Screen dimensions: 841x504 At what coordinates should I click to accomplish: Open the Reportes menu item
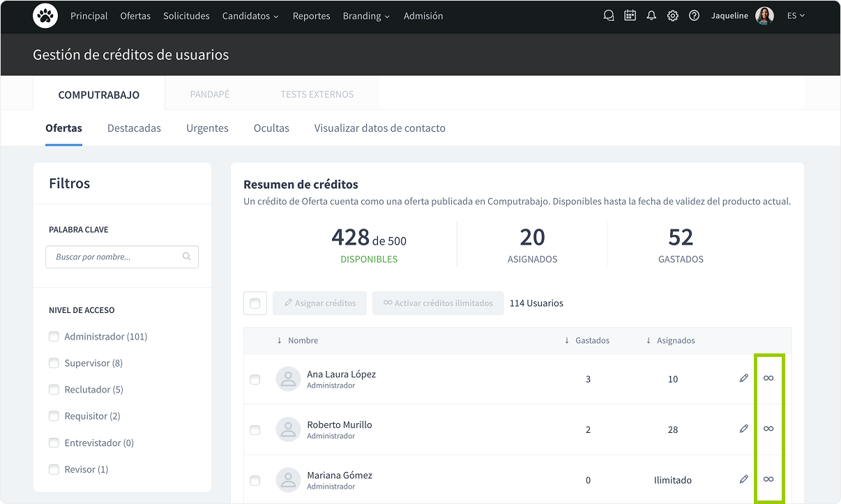click(x=311, y=16)
